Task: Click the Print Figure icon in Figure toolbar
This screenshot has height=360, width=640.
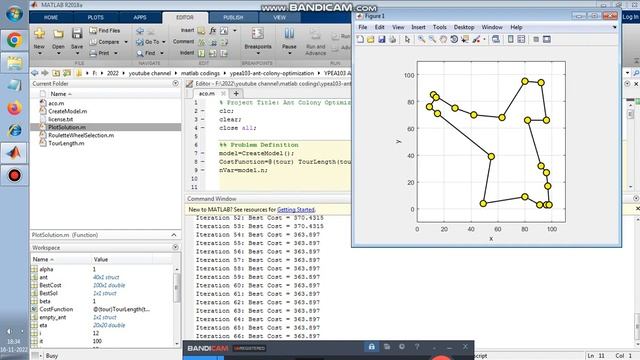Action: 392,39
